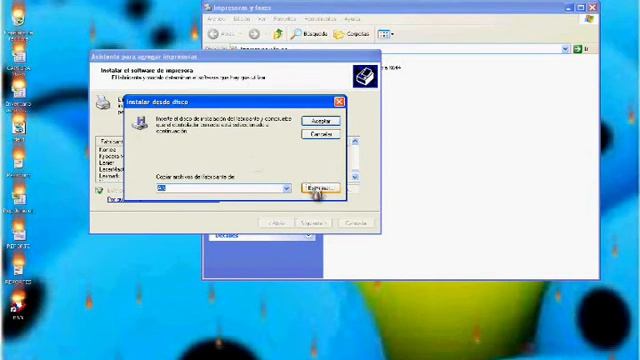640x360 pixels.
Task: Open Edición menu in Impresoras y faxes
Action: point(241,19)
